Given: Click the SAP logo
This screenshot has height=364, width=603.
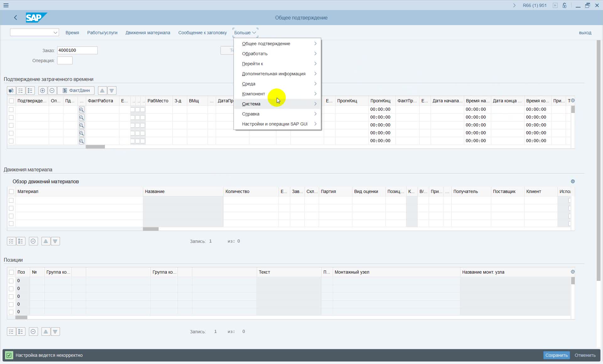Looking at the screenshot, I should (x=36, y=18).
